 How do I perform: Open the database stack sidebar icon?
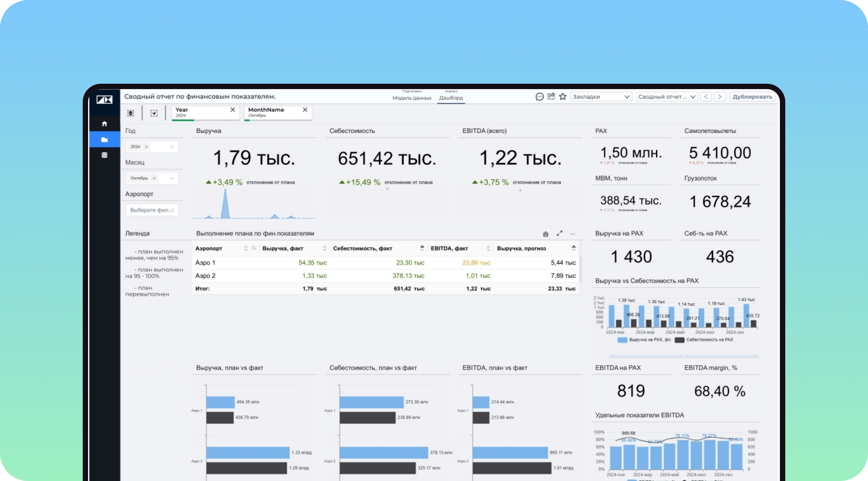pyautogui.click(x=104, y=155)
